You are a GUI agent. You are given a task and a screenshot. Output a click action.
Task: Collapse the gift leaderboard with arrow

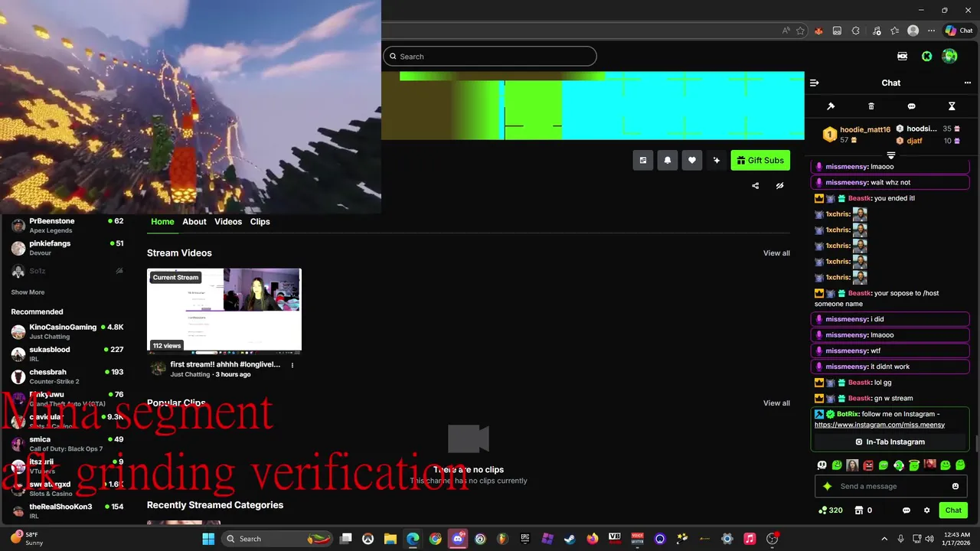pyautogui.click(x=890, y=155)
